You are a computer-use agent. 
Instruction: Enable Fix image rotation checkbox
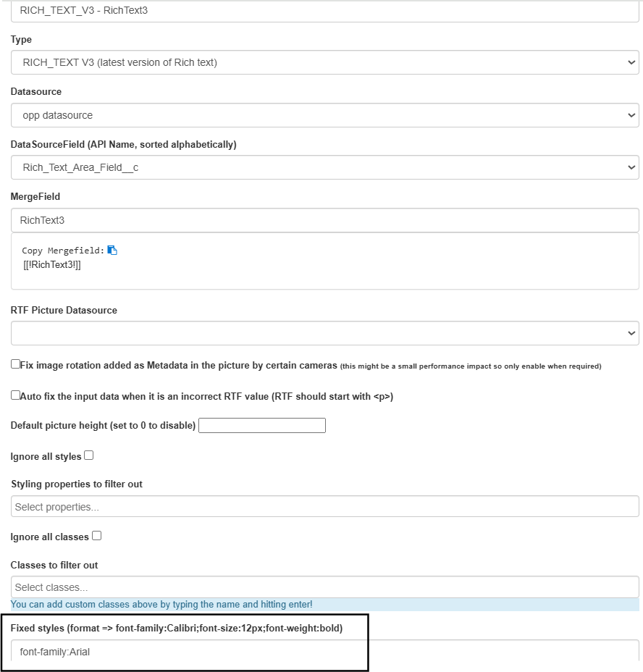tap(15, 364)
